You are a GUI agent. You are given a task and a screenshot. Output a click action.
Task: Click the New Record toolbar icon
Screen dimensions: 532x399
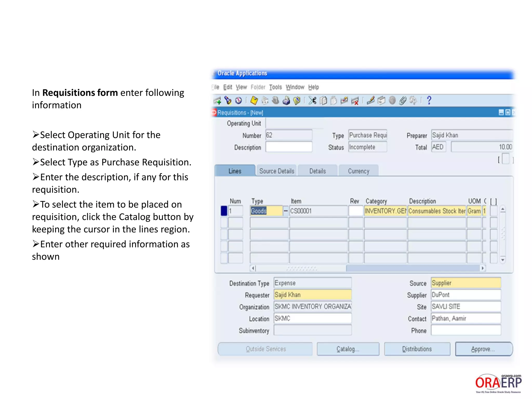[217, 101]
